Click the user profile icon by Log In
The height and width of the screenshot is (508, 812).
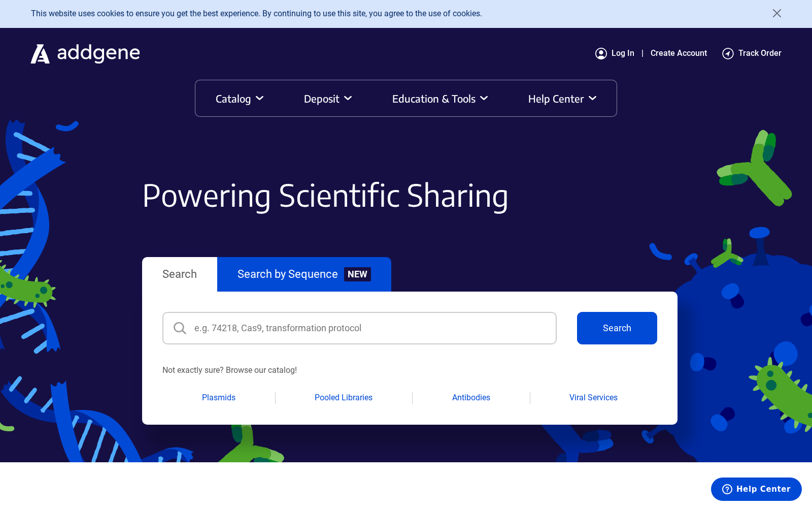pos(601,53)
